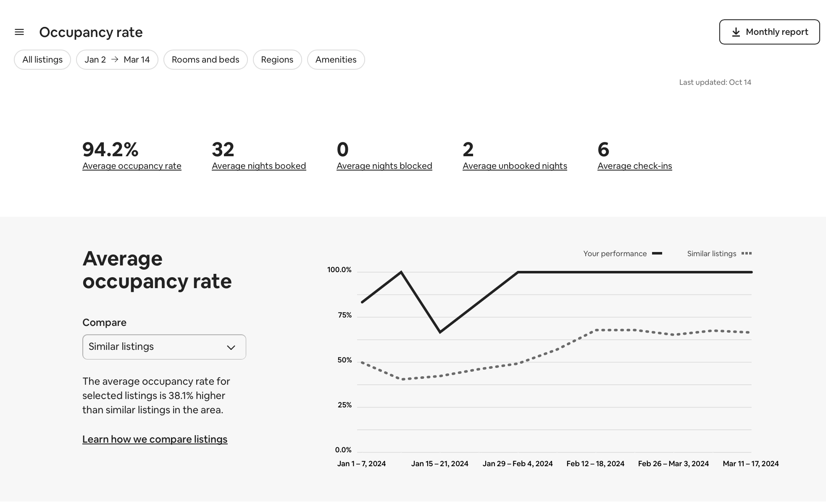Click the Feb 12 – 18, 2024 axis label
826x504 pixels.
tap(595, 464)
